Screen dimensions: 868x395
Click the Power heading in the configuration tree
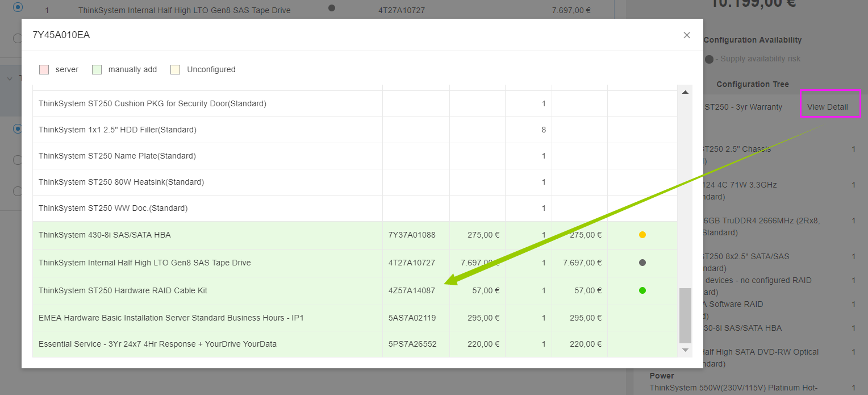pyautogui.click(x=662, y=376)
